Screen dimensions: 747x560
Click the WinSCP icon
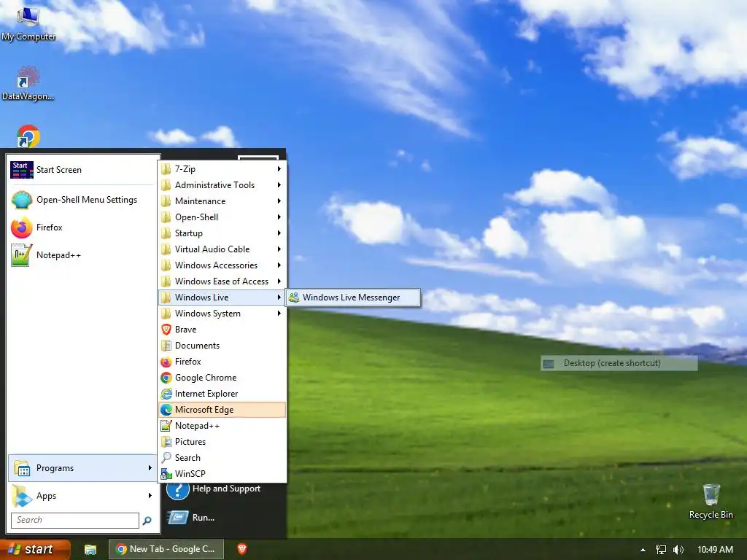pyautogui.click(x=166, y=474)
